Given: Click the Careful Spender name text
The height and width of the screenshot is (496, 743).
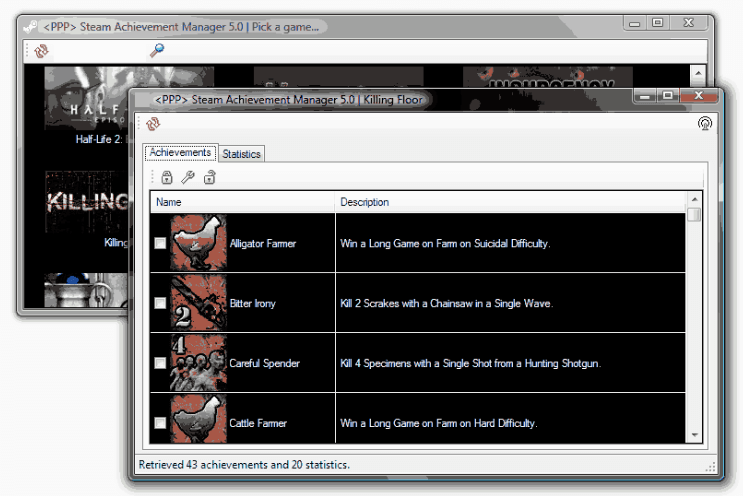Looking at the screenshot, I should pyautogui.click(x=264, y=363).
